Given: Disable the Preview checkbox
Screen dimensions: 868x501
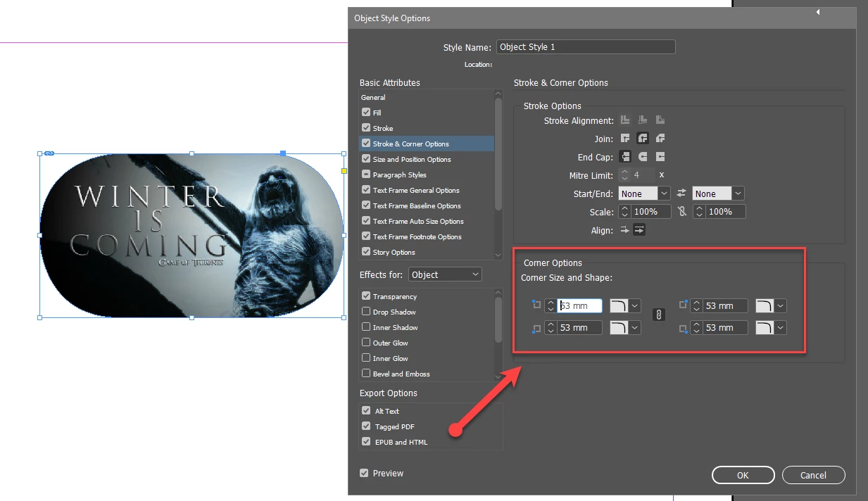Looking at the screenshot, I should [364, 473].
